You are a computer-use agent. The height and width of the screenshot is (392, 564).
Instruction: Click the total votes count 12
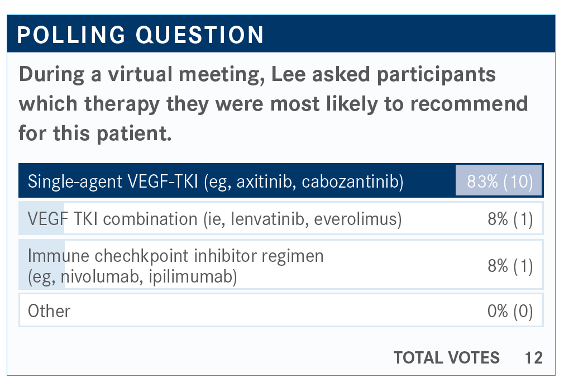click(x=534, y=358)
